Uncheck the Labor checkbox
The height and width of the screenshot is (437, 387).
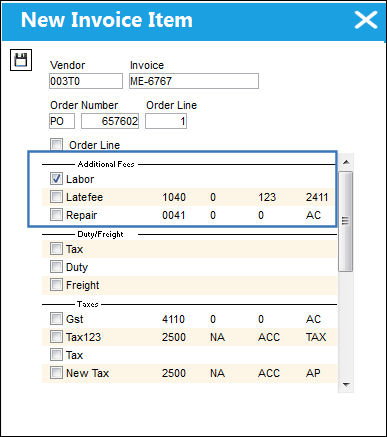(x=56, y=179)
